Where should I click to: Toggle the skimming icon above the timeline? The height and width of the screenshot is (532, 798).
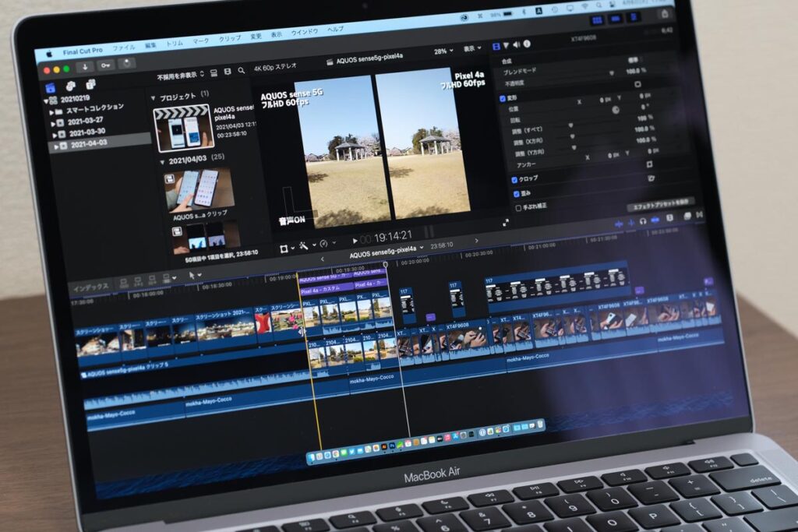tap(619, 224)
